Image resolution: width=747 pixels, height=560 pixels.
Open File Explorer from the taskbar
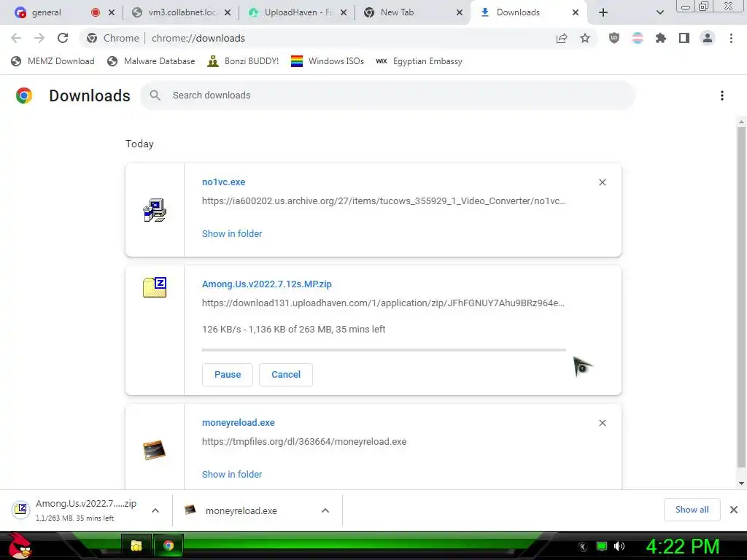(x=136, y=545)
